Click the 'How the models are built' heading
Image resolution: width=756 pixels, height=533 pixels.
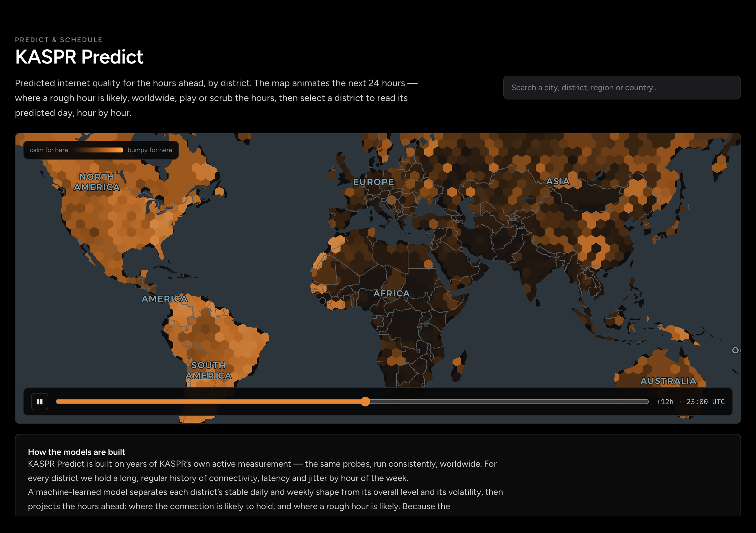[77, 452]
